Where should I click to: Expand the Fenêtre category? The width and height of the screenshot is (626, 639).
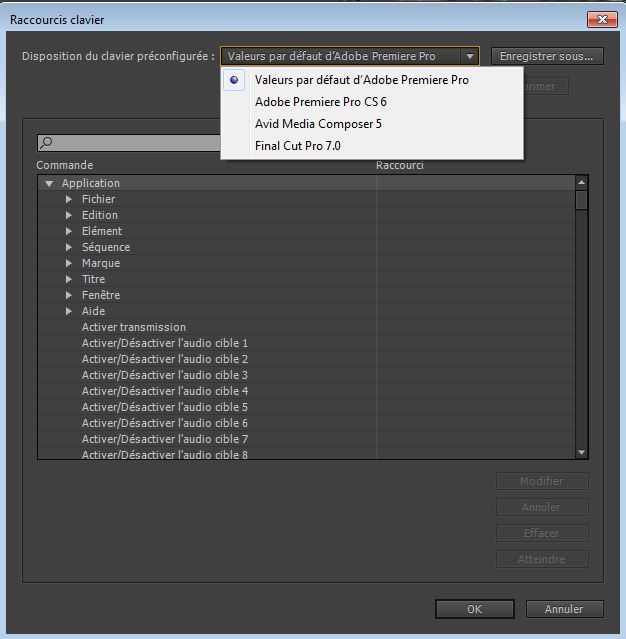tap(69, 295)
